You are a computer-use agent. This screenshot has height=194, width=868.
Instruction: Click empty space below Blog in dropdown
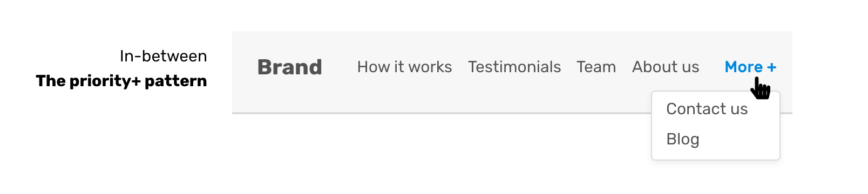click(716, 154)
